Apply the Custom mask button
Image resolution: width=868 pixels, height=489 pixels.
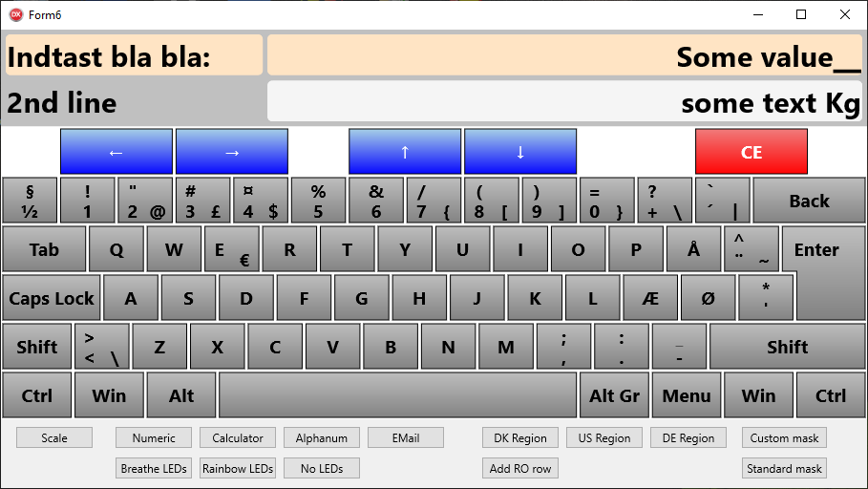point(784,437)
